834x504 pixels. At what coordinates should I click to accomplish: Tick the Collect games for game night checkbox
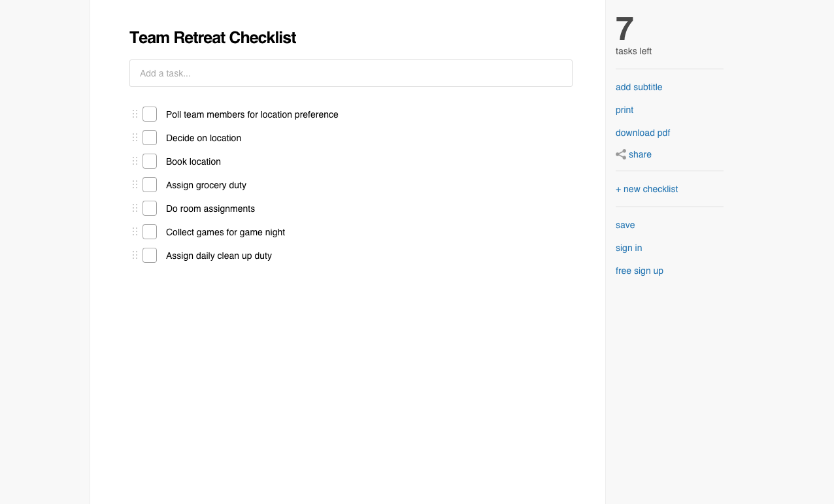(150, 232)
